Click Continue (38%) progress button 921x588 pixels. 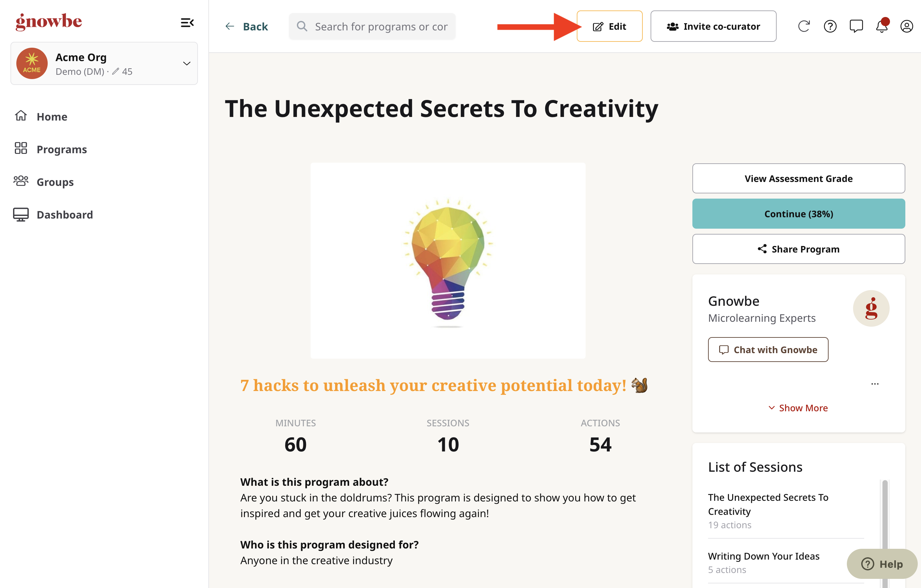coord(798,213)
